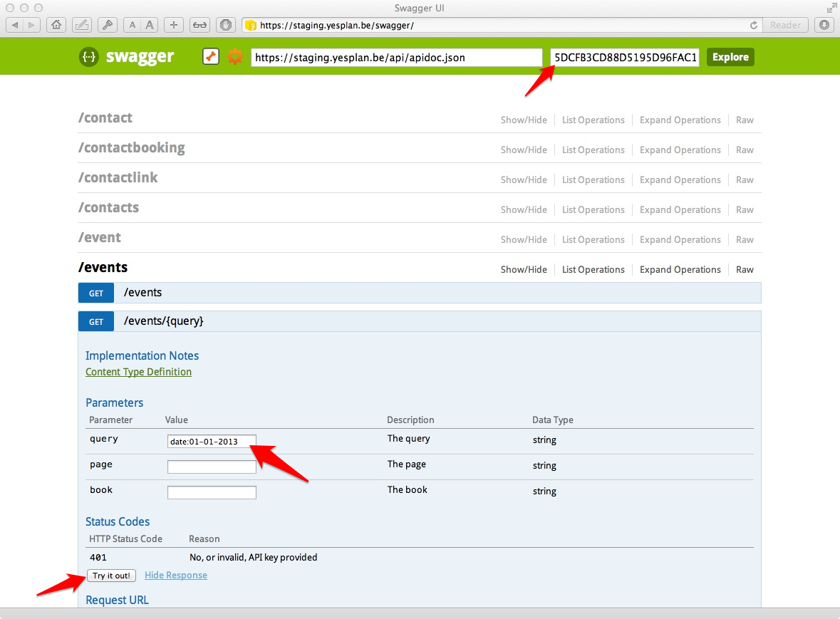Click the orange gear icon in the swagger header
This screenshot has width=840, height=619.
pyautogui.click(x=235, y=57)
